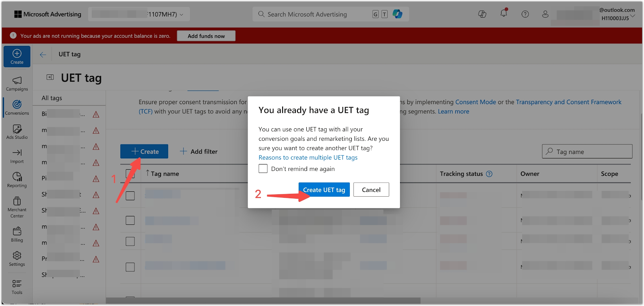The width and height of the screenshot is (644, 306).
Task: Open Tools in the sidebar
Action: click(x=17, y=287)
